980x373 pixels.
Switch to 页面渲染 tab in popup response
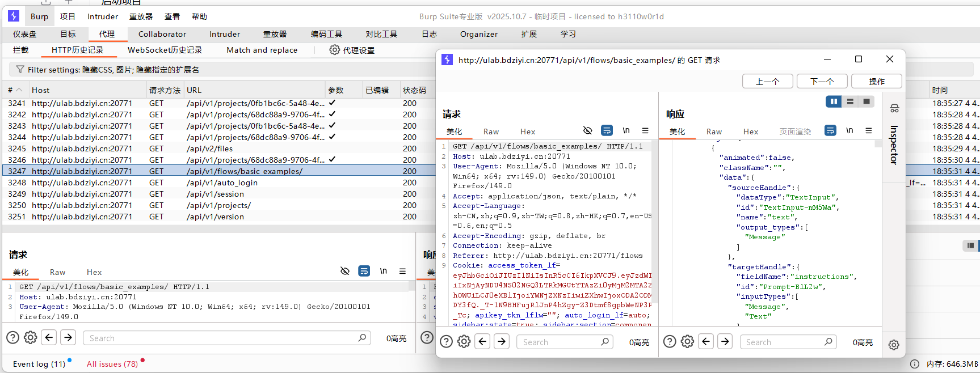tap(795, 132)
